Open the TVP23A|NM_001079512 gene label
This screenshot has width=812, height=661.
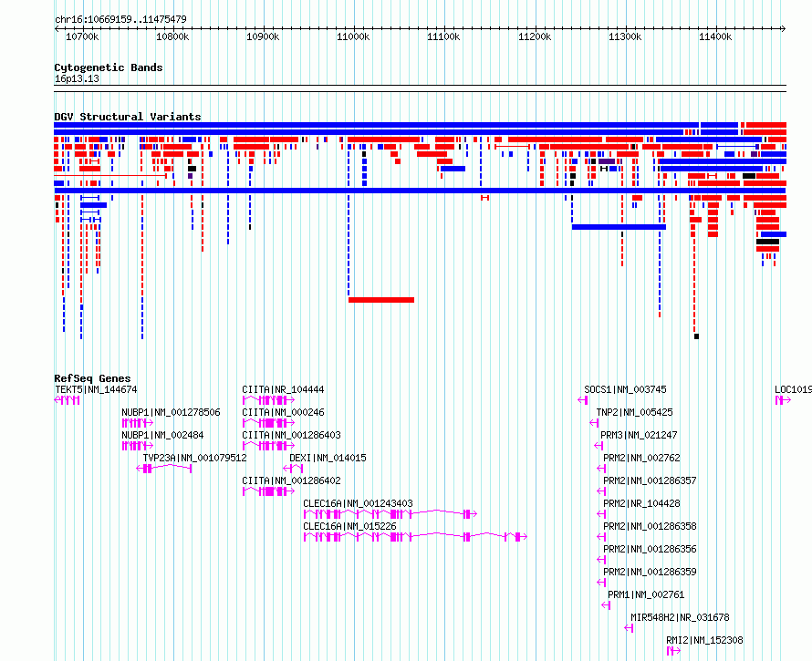point(194,458)
